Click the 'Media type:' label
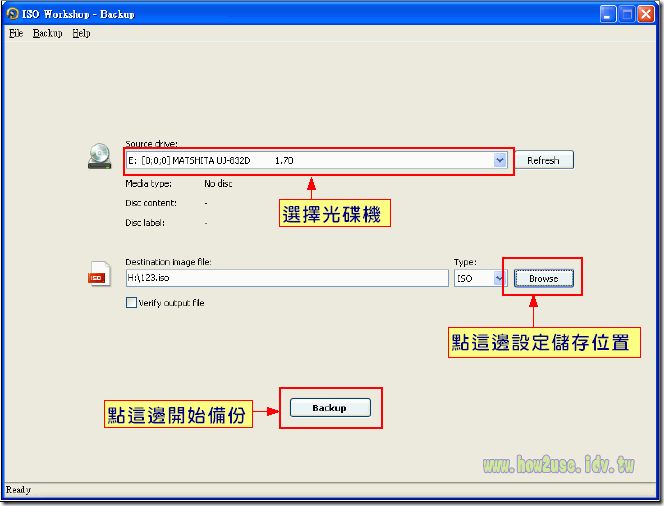The height and width of the screenshot is (506, 664). [148, 184]
